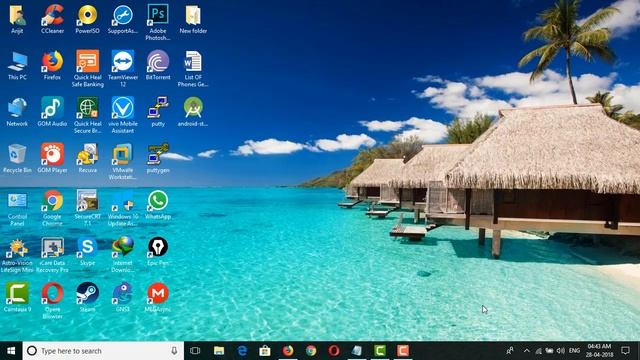Select the SupportAssist desktop shortcut
This screenshot has width=640, height=360.
[x=123, y=19]
